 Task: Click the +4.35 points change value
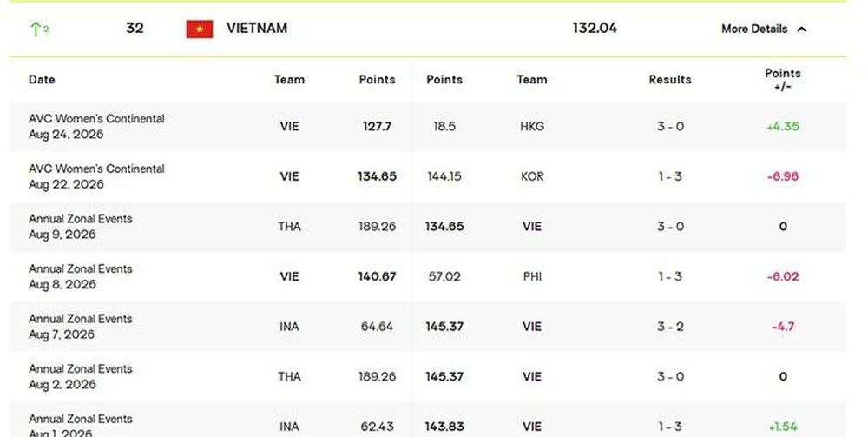[783, 126]
